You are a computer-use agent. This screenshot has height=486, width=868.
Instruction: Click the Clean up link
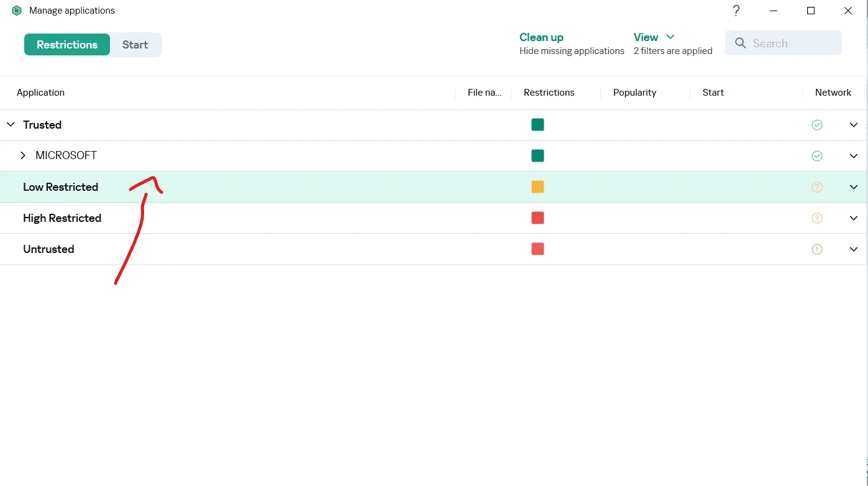(541, 37)
